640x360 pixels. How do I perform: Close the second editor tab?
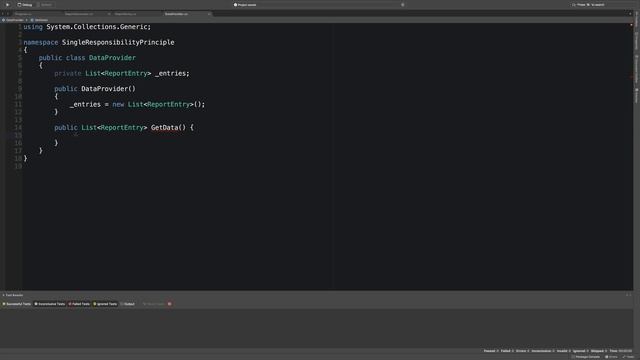pyautogui.click(x=109, y=14)
